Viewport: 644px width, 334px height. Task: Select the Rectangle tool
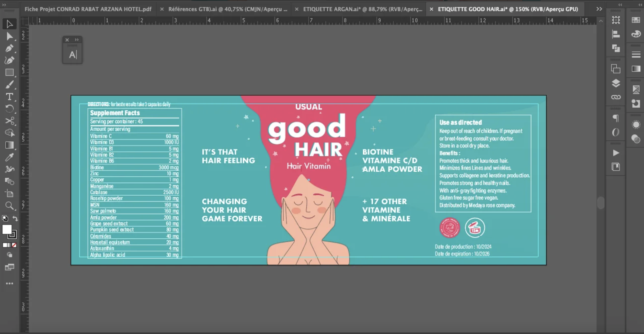point(9,73)
